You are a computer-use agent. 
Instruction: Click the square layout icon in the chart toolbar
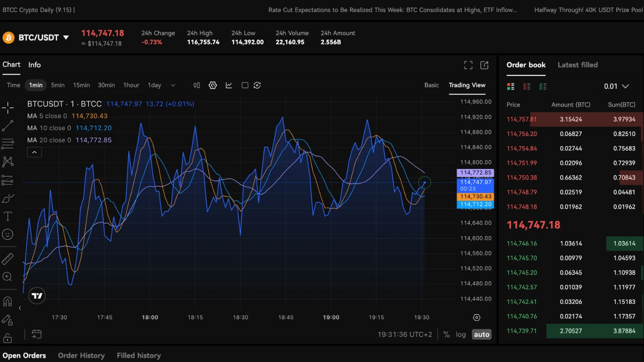click(x=245, y=85)
